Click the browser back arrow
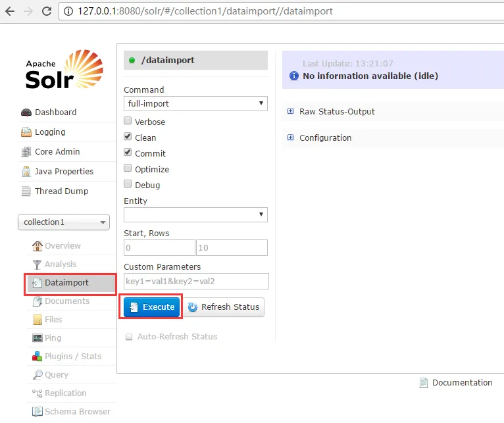 click(10, 11)
